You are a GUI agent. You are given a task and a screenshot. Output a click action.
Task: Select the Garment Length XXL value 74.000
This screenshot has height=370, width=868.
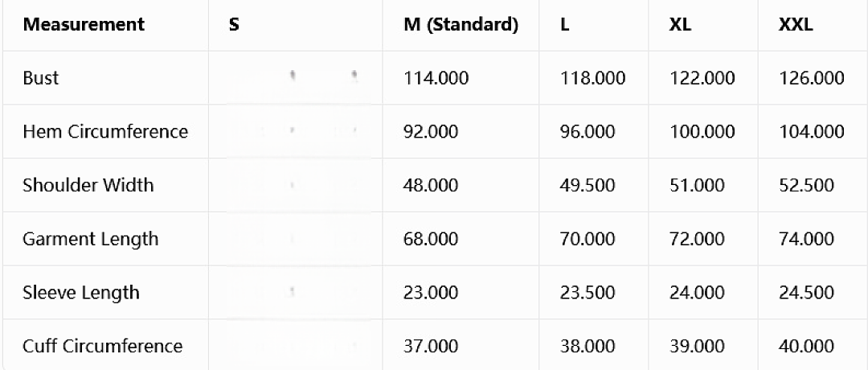tap(805, 239)
